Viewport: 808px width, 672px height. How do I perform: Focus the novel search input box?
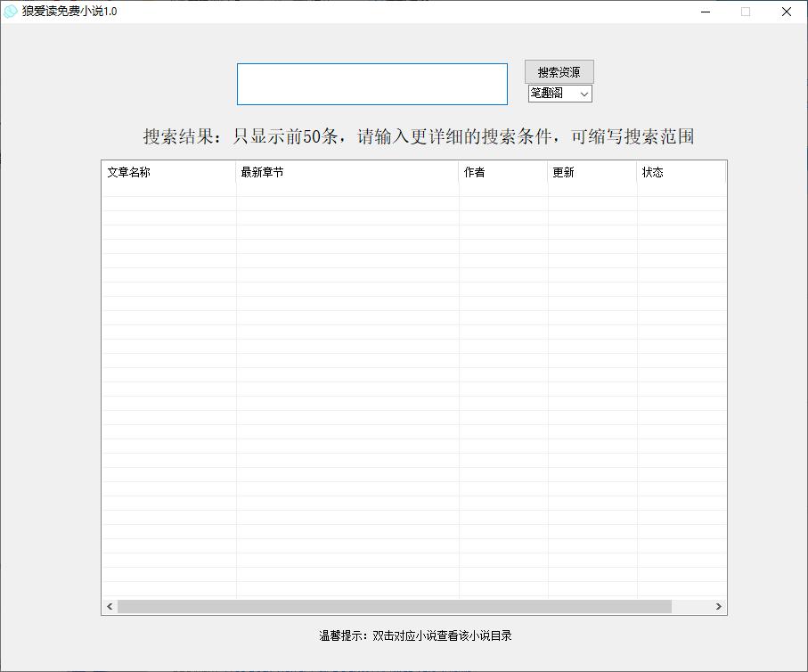click(x=372, y=84)
